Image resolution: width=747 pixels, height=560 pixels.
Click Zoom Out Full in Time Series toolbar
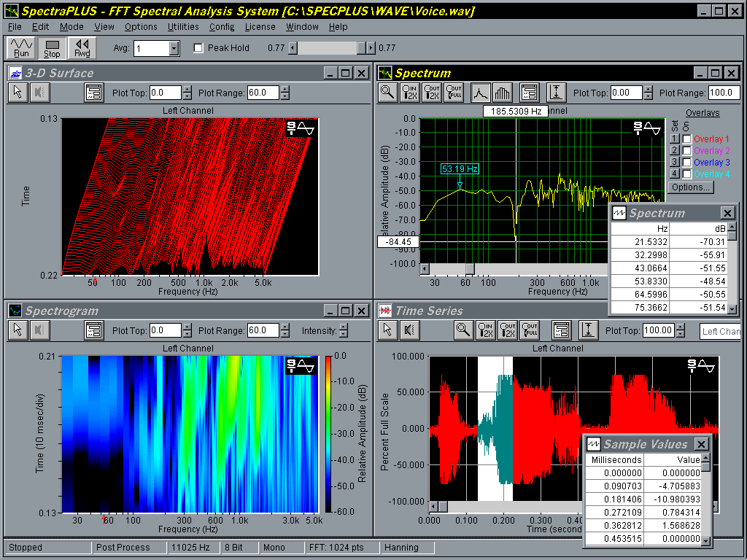pos(530,330)
